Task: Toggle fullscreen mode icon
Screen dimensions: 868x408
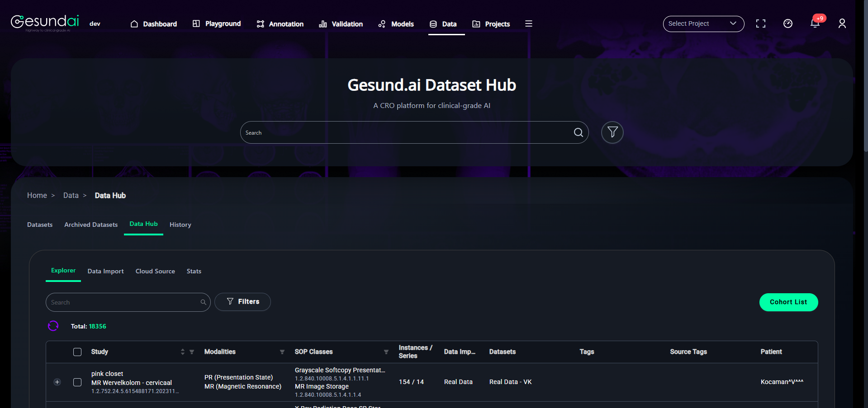Action: (x=761, y=23)
